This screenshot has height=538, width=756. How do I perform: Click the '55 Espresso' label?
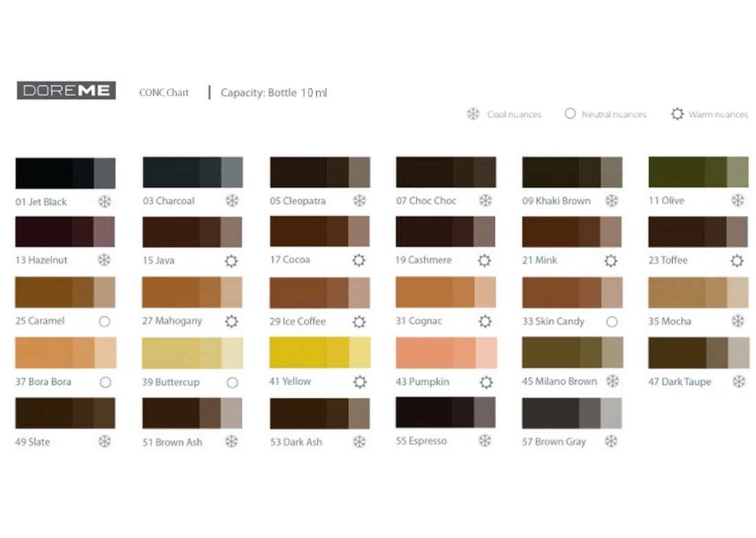tap(421, 441)
